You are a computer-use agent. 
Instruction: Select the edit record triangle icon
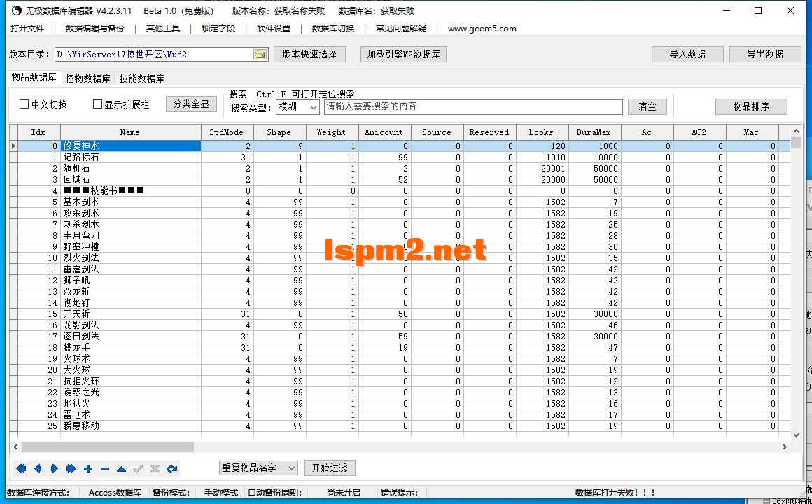pos(122,469)
